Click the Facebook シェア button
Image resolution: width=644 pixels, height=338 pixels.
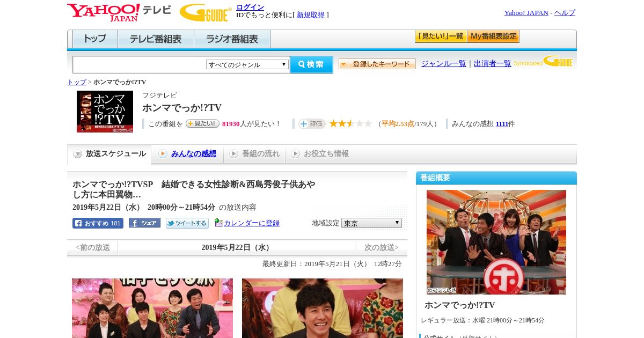point(144,223)
